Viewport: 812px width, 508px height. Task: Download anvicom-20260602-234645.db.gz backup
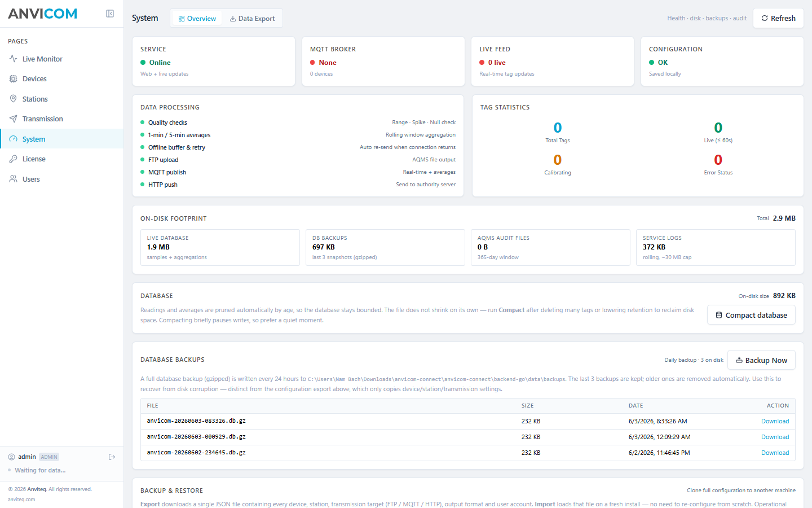pos(775,453)
